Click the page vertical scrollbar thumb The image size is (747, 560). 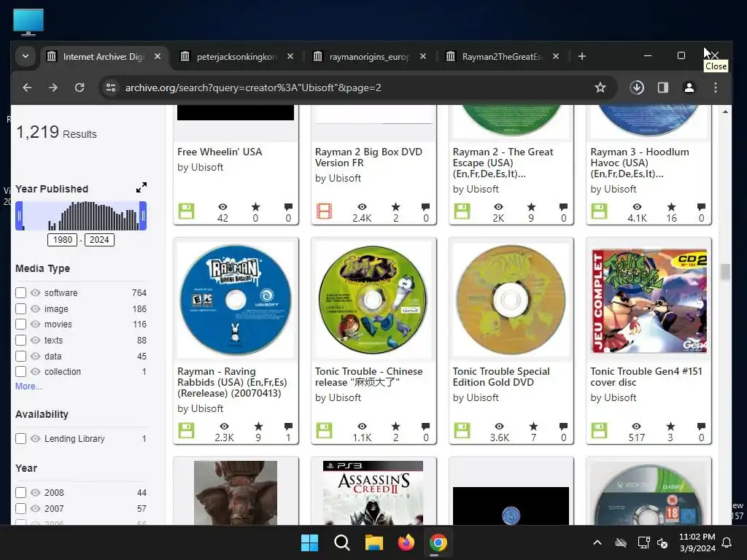[725, 273]
